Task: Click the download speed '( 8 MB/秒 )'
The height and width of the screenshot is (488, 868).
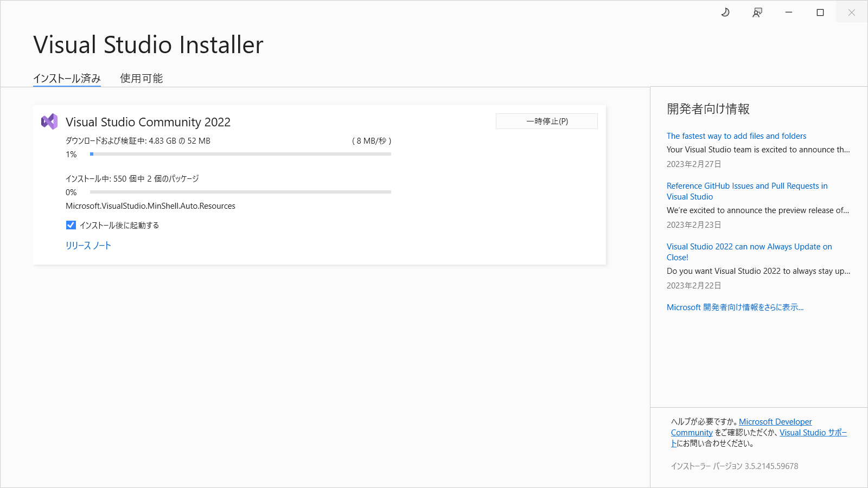Action: (372, 141)
